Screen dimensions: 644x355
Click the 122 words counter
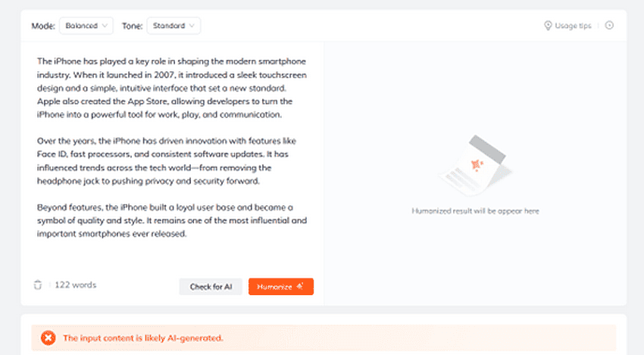click(x=76, y=285)
